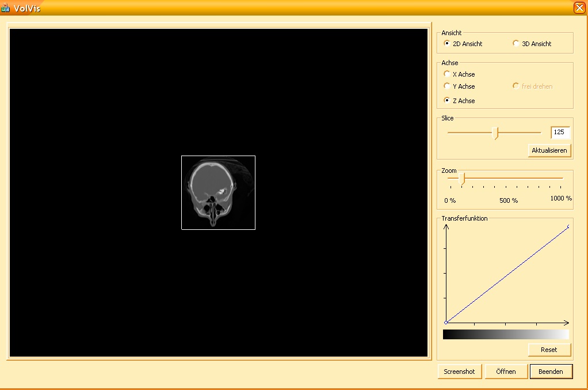588x390 pixels.
Task: Click the 1000 % zoom label
Action: tap(561, 198)
